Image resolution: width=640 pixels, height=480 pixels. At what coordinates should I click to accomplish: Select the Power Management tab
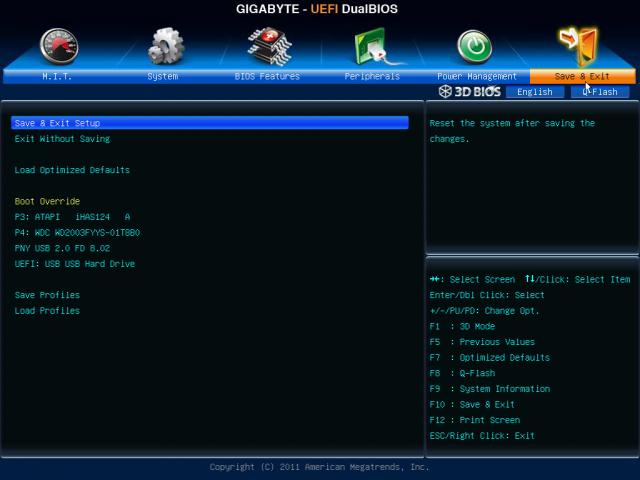(477, 76)
